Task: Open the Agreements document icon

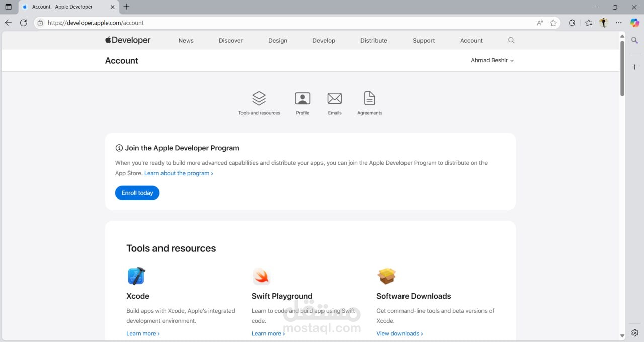Action: (x=370, y=98)
